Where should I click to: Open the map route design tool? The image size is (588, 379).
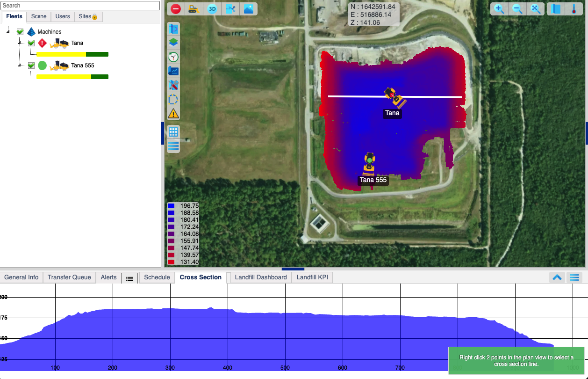coord(173,29)
